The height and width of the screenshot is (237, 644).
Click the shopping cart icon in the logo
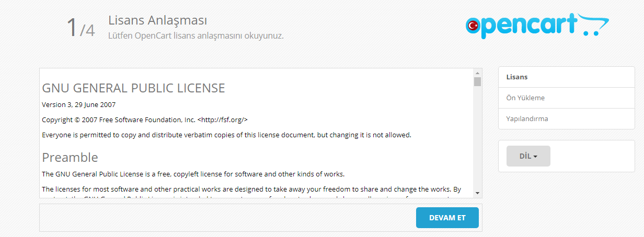(595, 26)
